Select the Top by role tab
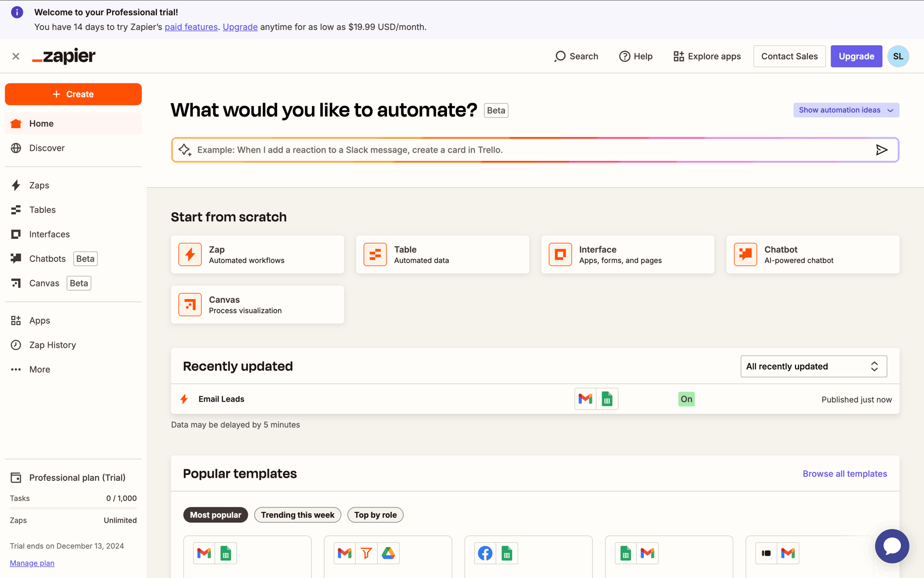 coord(375,515)
